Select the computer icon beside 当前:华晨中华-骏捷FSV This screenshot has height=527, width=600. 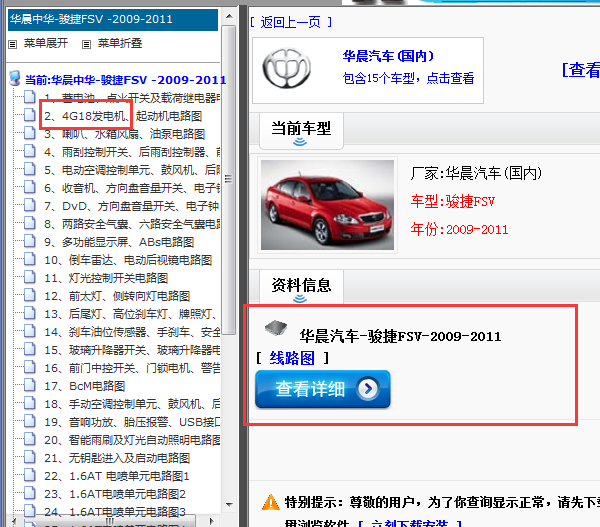[x=15, y=78]
